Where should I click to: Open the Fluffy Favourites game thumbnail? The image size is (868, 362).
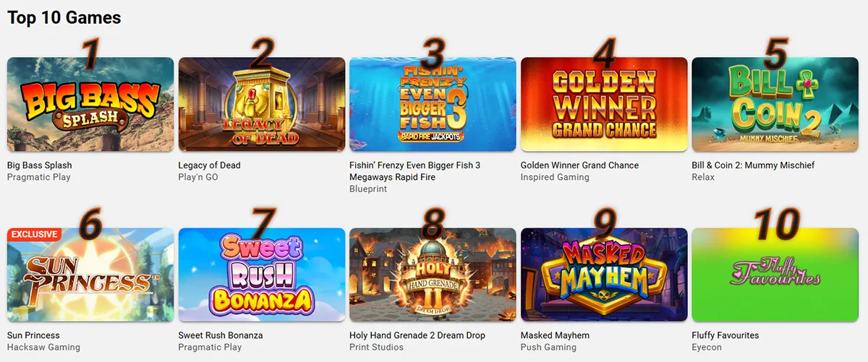coord(775,275)
